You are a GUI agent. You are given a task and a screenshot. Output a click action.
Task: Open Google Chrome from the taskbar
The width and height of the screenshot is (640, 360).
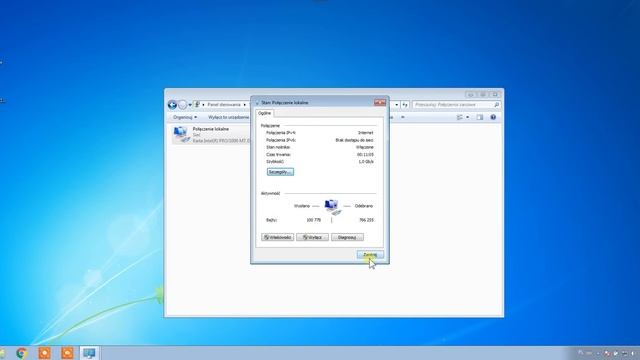tap(21, 353)
